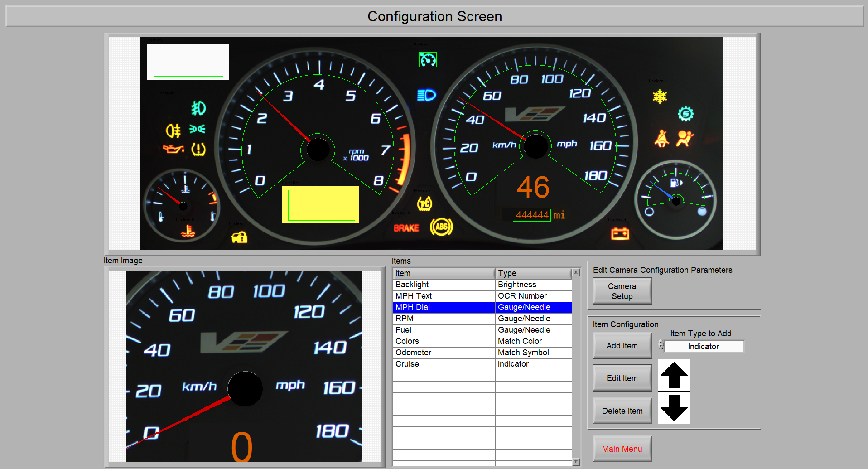Click the teal sport mode S icon

tap(685, 114)
